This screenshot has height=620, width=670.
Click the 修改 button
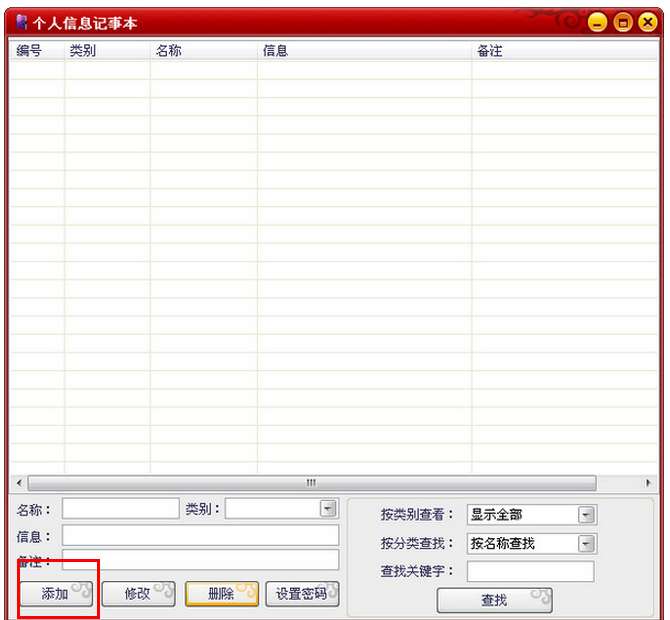point(138,593)
